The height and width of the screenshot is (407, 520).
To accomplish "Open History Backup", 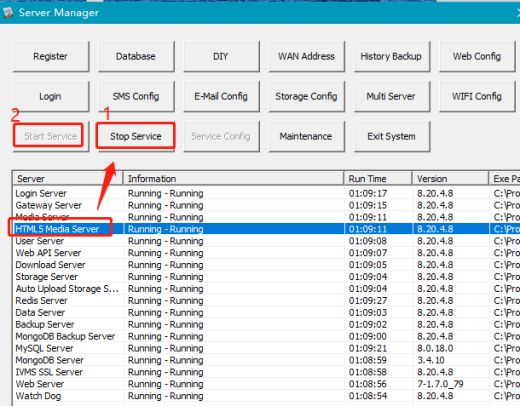I will click(392, 56).
